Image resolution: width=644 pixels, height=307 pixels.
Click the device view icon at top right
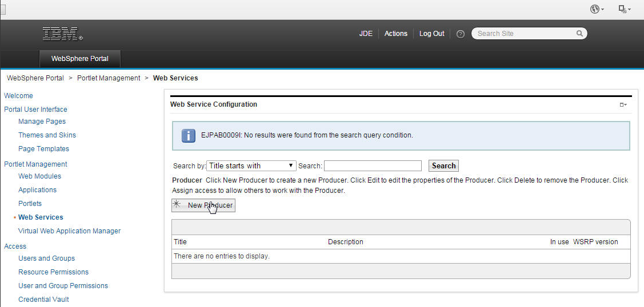coord(623,9)
